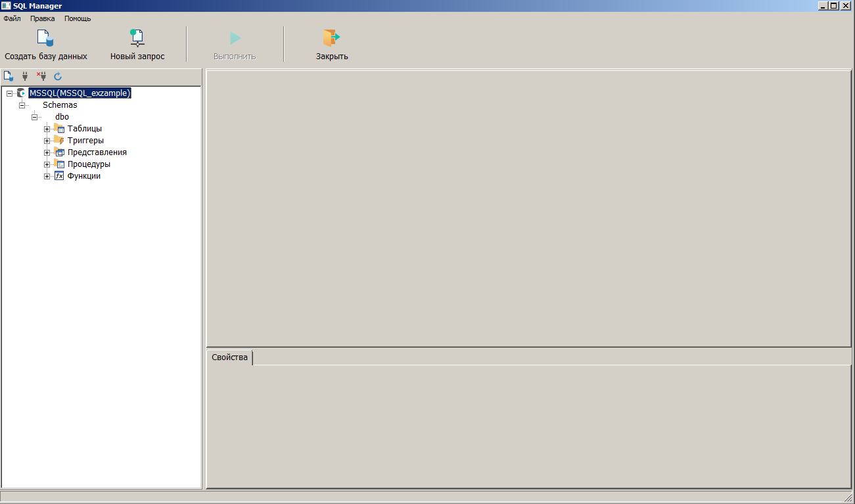Collapse the Schemas node

point(22,105)
